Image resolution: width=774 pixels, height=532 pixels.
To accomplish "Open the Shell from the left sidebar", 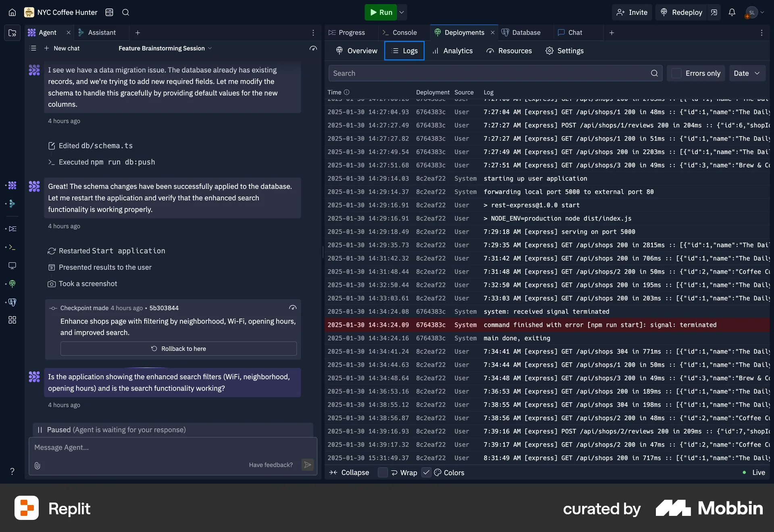I will pyautogui.click(x=12, y=247).
